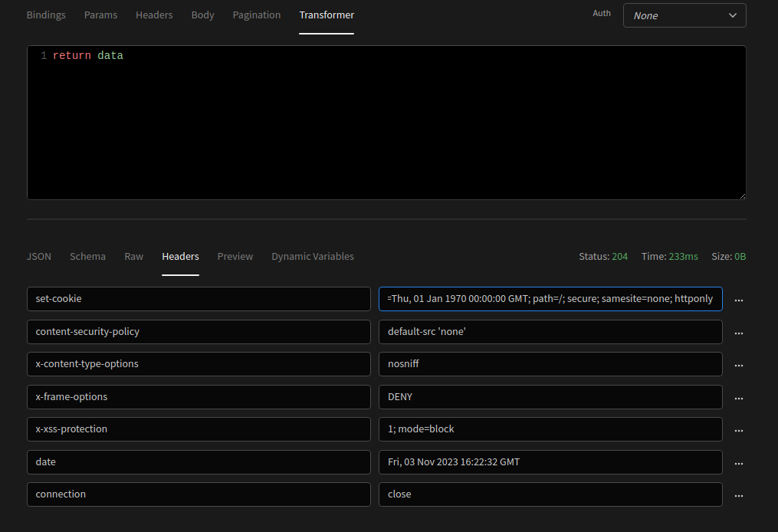Click the close value field
This screenshot has width=778, height=532.
tap(550, 494)
